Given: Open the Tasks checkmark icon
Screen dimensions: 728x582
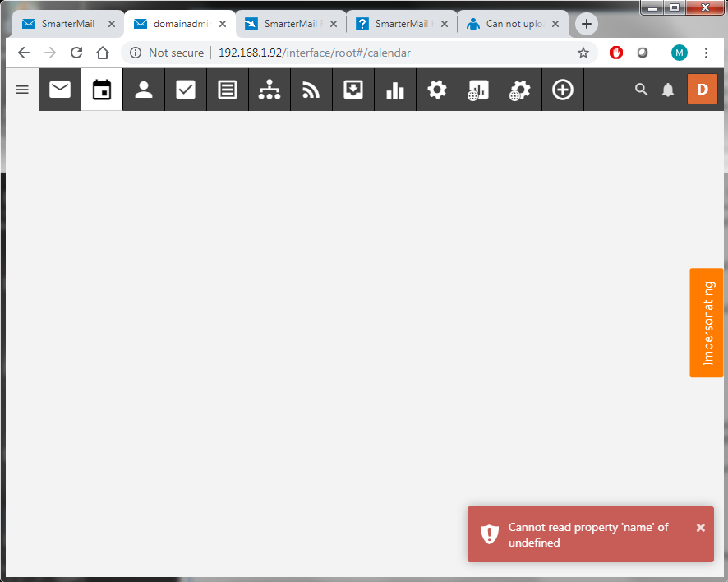Looking at the screenshot, I should pyautogui.click(x=186, y=90).
